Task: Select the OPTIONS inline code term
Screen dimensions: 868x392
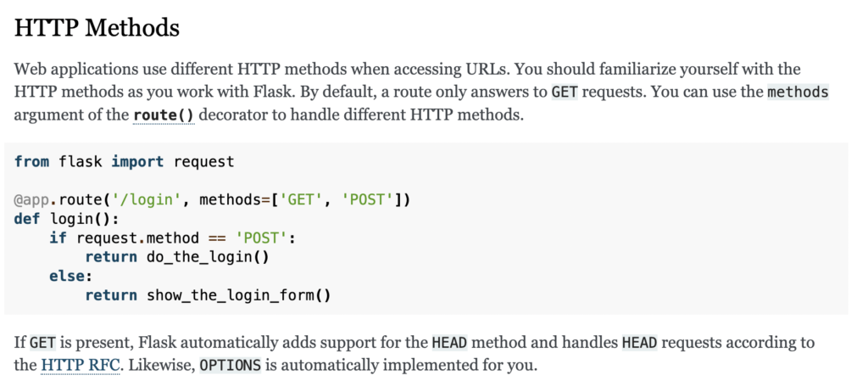Action: point(231,367)
